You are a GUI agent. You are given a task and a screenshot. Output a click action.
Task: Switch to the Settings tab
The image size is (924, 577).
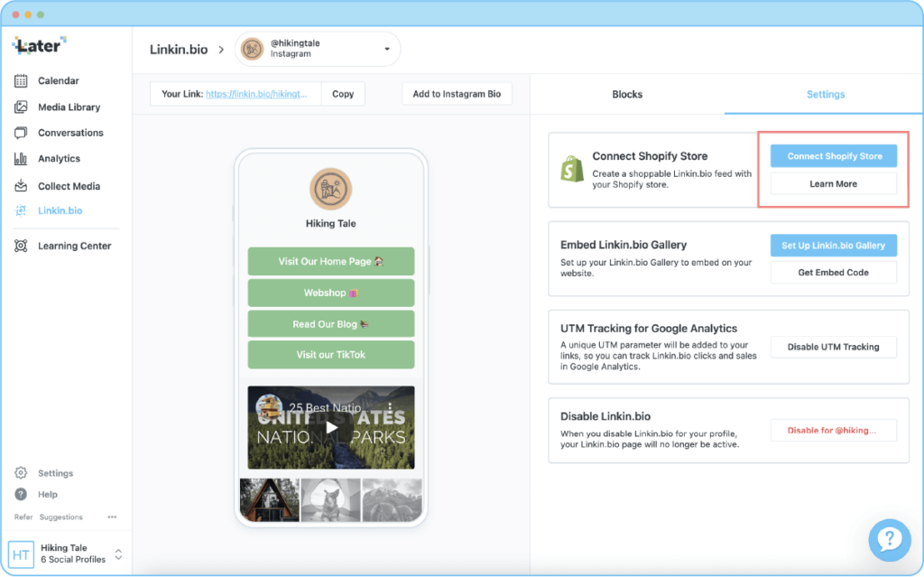click(825, 95)
